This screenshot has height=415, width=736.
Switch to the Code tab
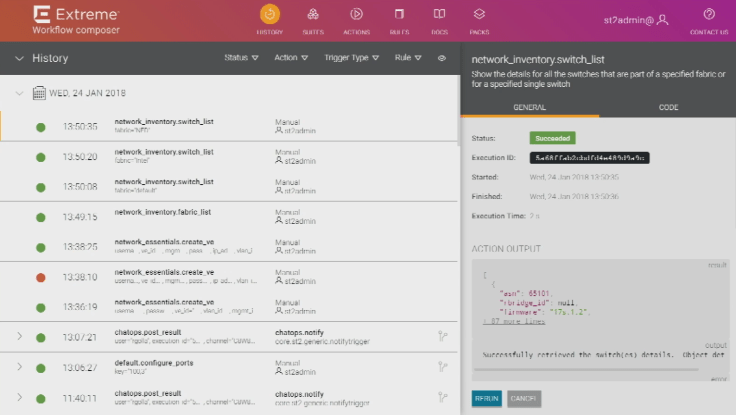point(667,106)
